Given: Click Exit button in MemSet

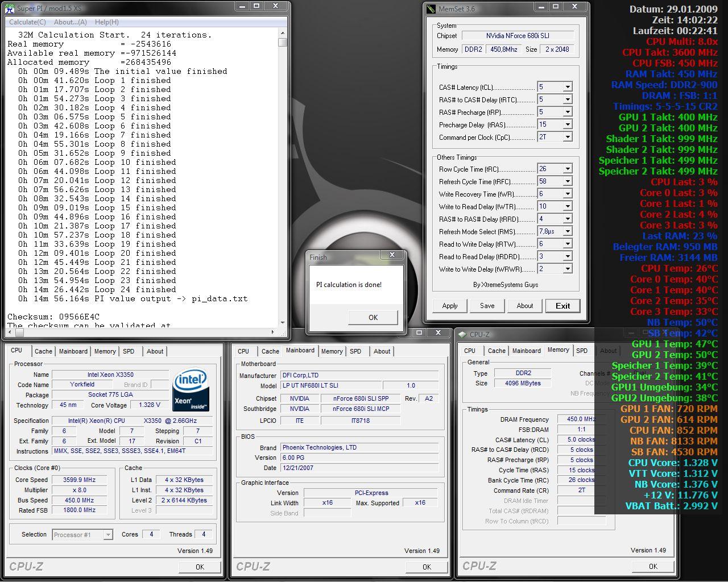Looking at the screenshot, I should [562, 306].
